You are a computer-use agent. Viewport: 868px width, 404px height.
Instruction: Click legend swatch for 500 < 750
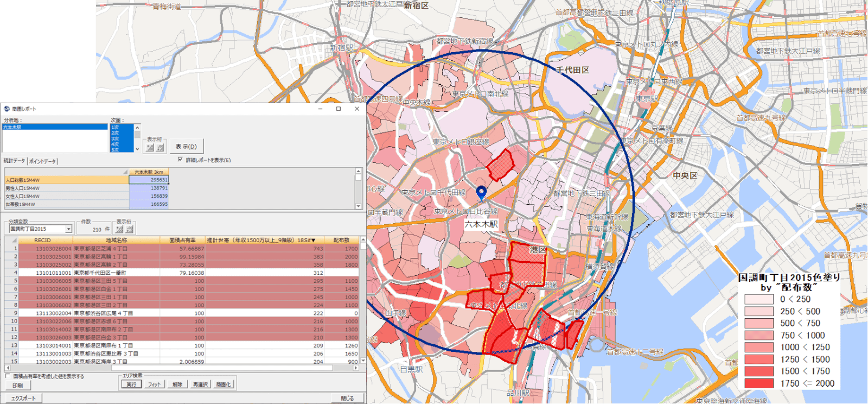coord(759,323)
